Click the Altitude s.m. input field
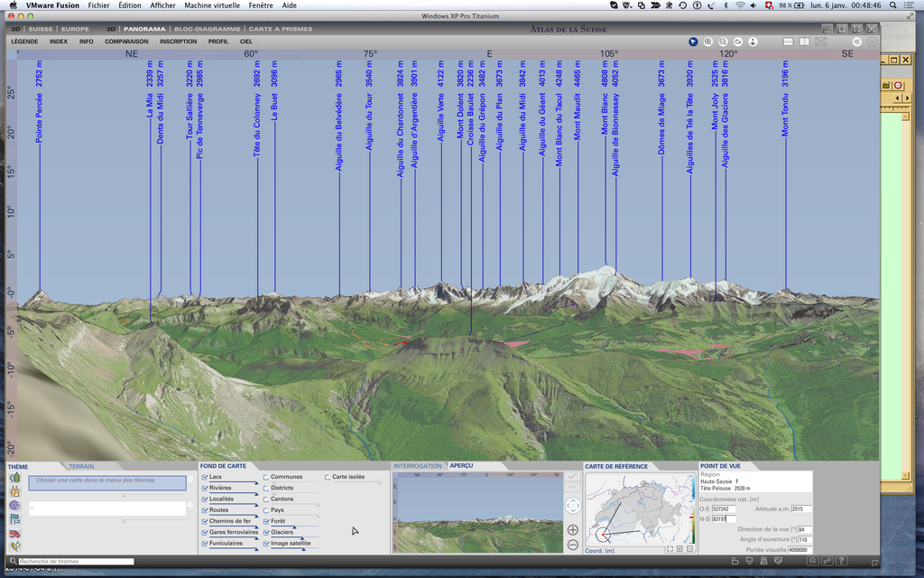The image size is (924, 578). (801, 509)
